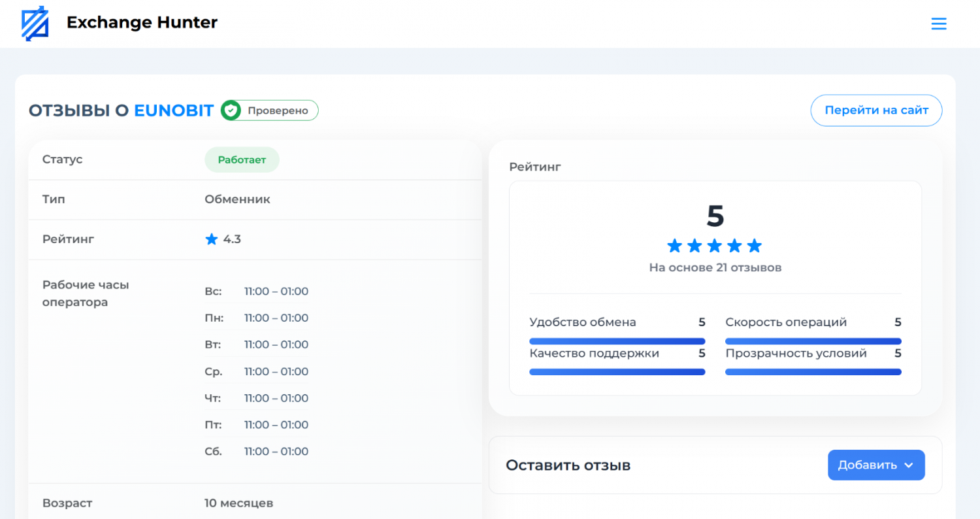Click the Рабочие часы оператора label
This screenshot has width=980, height=519.
86,293
